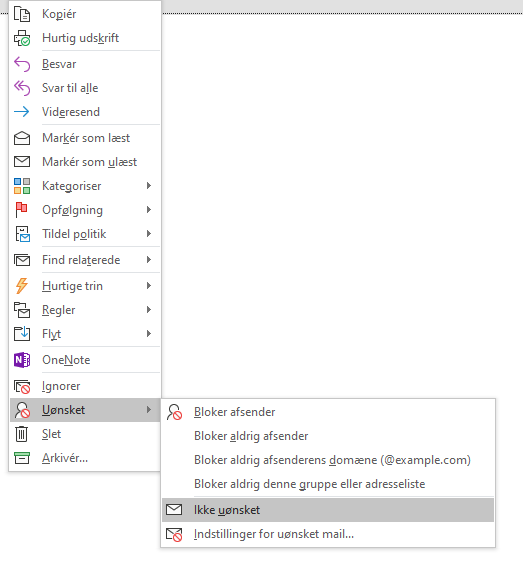
Task: Open the Hurtige trin submenu arrow
Action: (x=149, y=286)
